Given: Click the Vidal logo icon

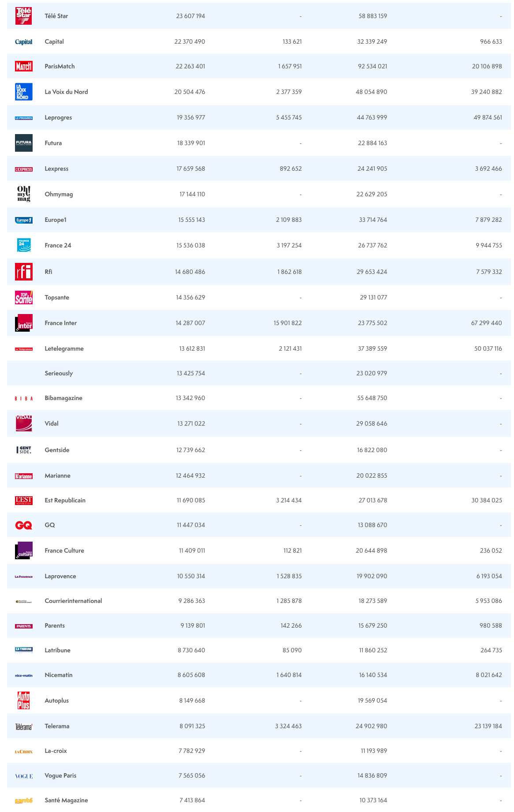Looking at the screenshot, I should pos(23,423).
